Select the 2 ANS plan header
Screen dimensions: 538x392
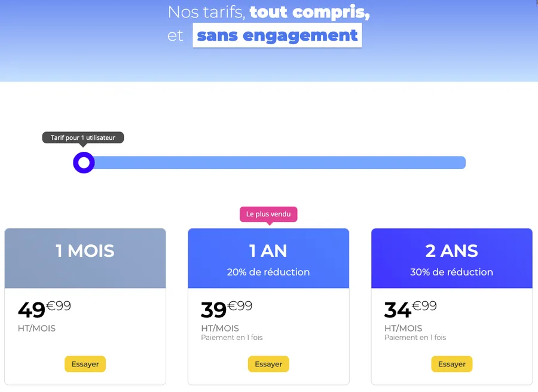(451, 251)
